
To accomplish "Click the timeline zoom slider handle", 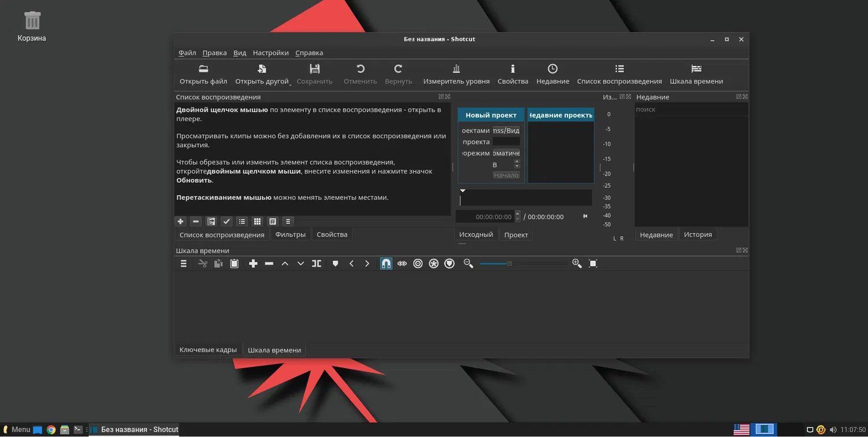I will [509, 263].
